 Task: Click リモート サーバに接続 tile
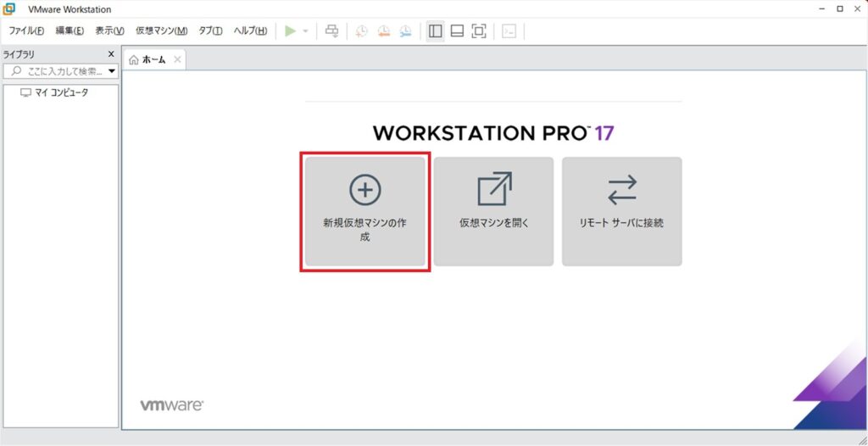[x=622, y=212]
